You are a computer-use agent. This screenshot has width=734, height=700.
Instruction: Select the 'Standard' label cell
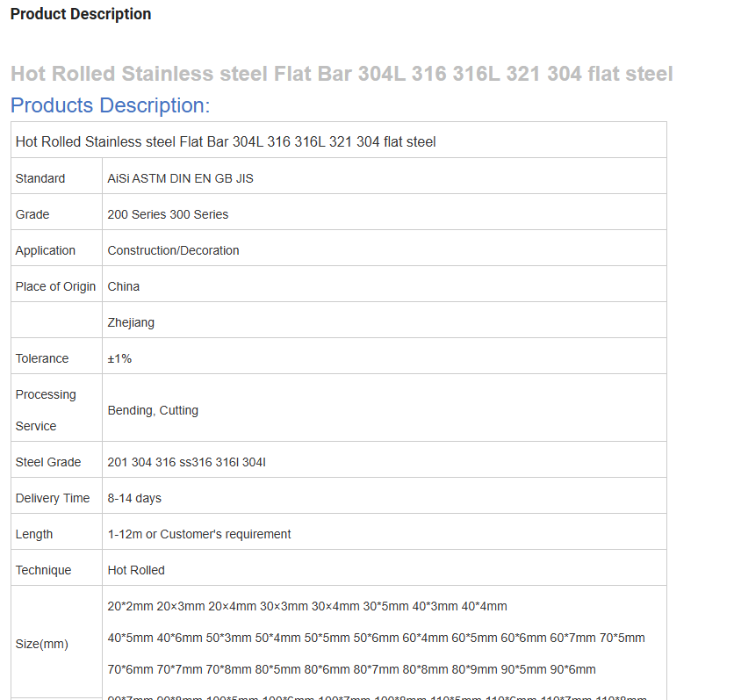[40, 178]
